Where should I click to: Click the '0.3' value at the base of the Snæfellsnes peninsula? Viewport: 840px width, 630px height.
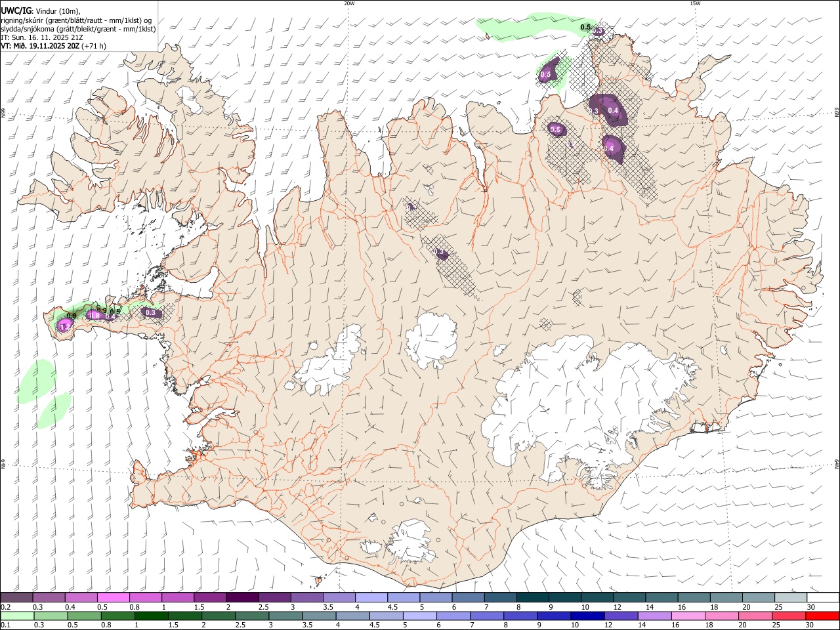click(x=151, y=313)
